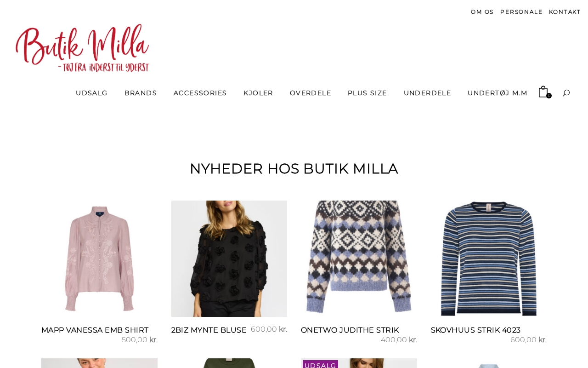This screenshot has width=588, height=368.
Task: Open the shopping bag cart icon
Action: (x=544, y=92)
